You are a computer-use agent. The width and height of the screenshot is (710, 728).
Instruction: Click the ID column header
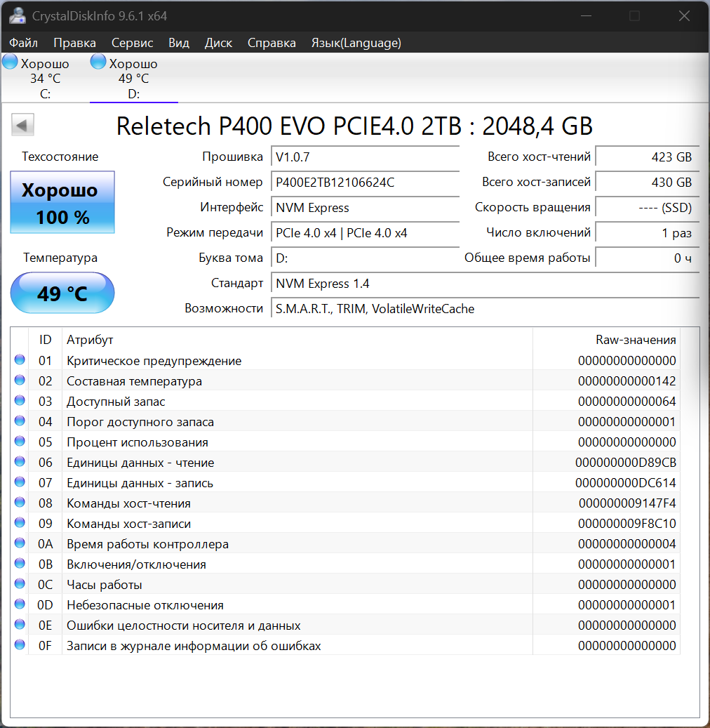tap(45, 340)
